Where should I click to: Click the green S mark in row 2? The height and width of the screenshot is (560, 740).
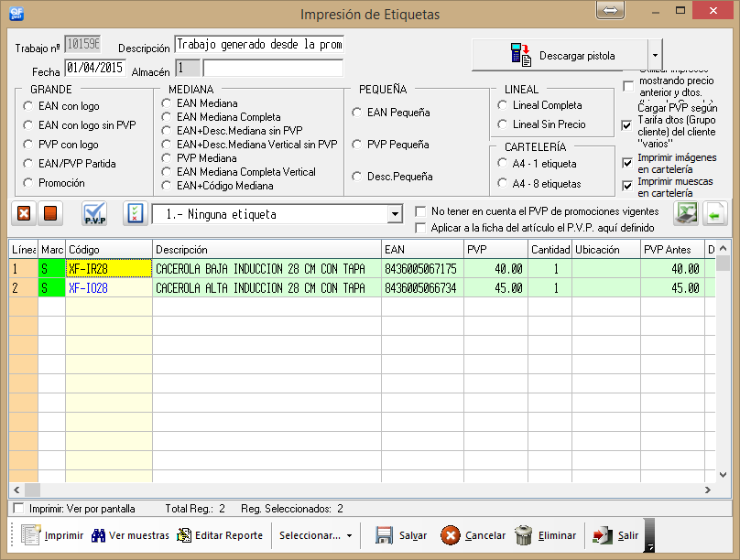point(51,288)
